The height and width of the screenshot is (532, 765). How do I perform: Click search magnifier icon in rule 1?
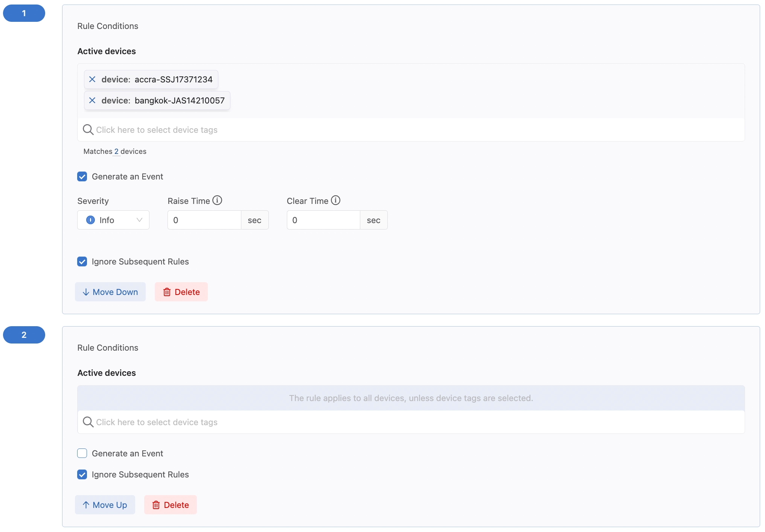pos(88,130)
